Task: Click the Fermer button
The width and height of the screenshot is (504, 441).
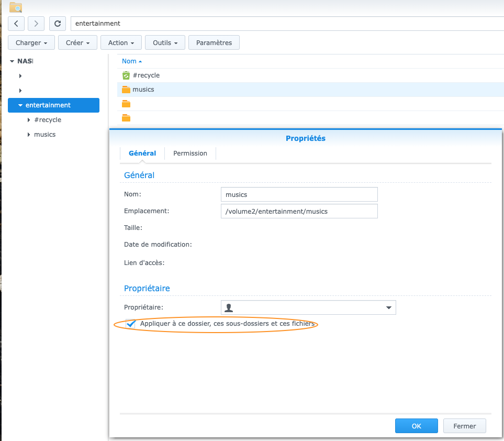Action: click(x=464, y=426)
